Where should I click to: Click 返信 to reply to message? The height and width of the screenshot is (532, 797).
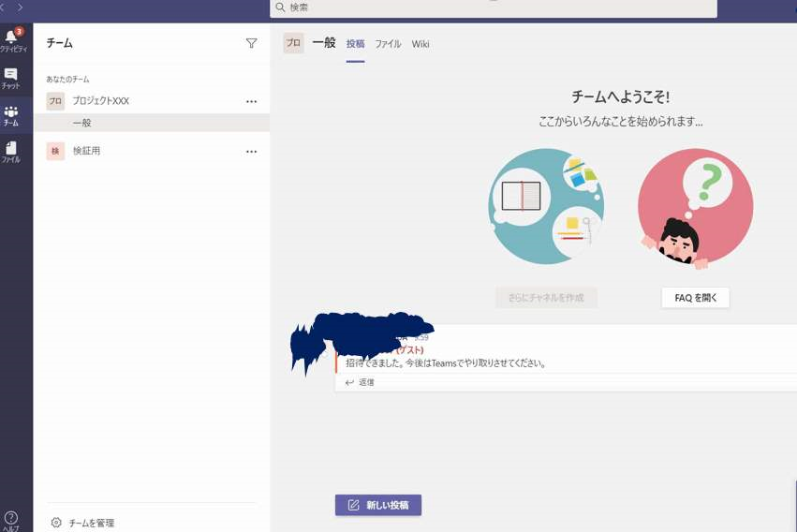[x=366, y=383]
